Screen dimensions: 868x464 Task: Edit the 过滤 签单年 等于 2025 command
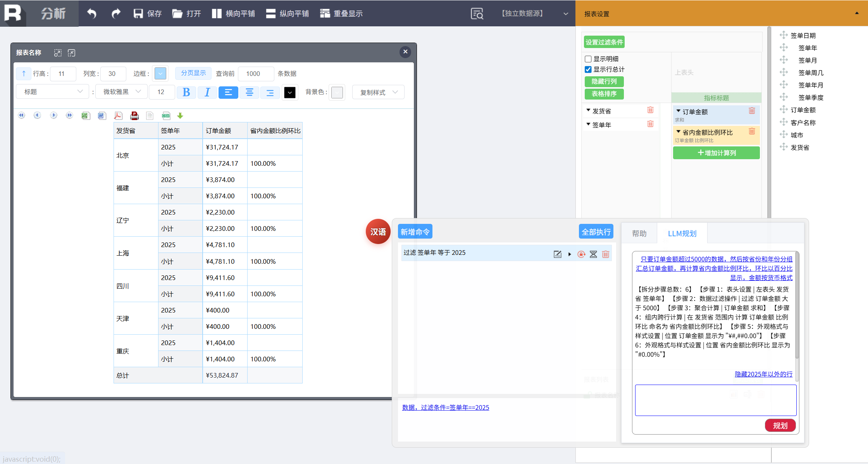click(557, 254)
